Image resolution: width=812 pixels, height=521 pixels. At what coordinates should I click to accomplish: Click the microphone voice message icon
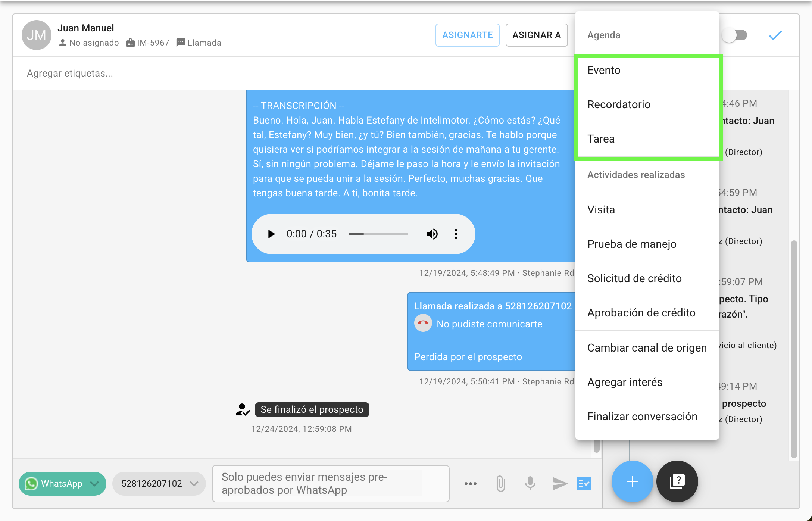pyautogui.click(x=530, y=484)
